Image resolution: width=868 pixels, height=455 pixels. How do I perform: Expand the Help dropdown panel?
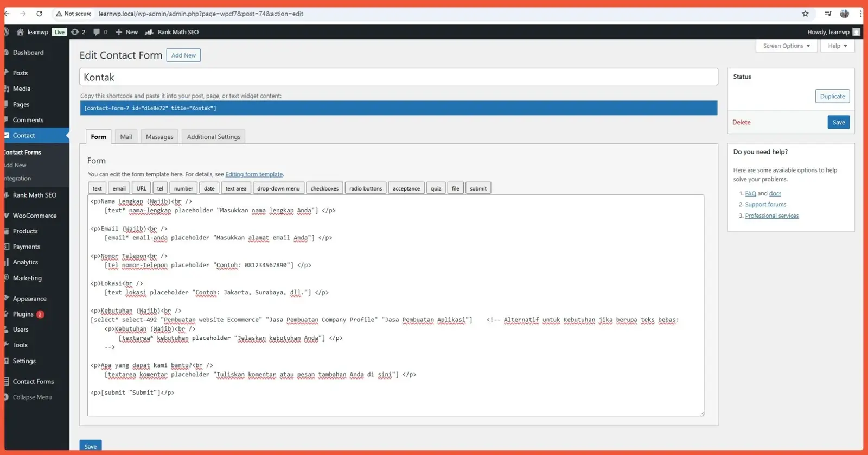coord(837,46)
